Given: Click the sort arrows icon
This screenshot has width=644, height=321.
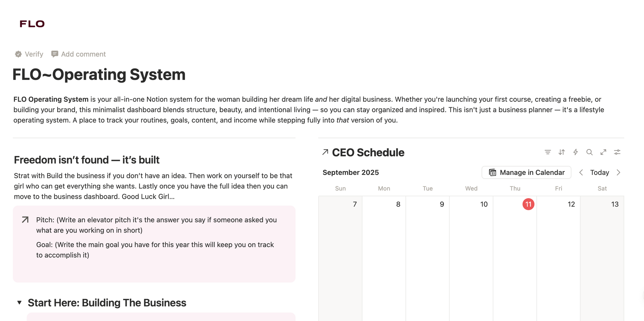Looking at the screenshot, I should click(x=562, y=152).
